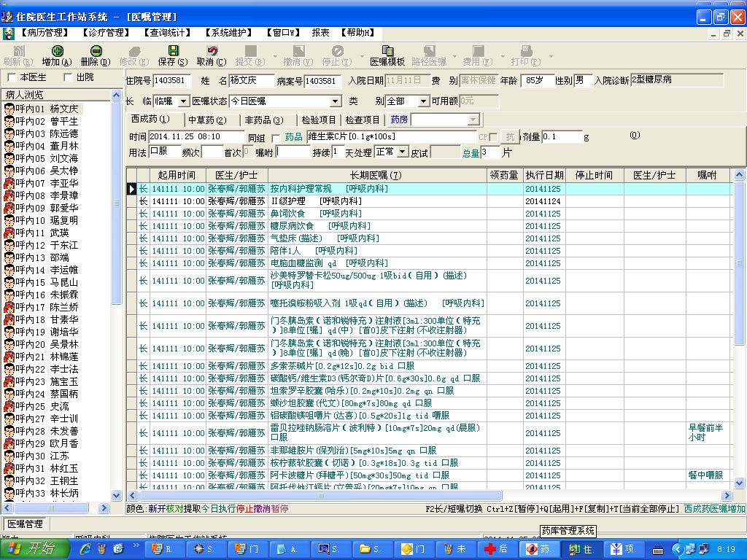Open Internet Explorer quick launch icon

coord(85,549)
